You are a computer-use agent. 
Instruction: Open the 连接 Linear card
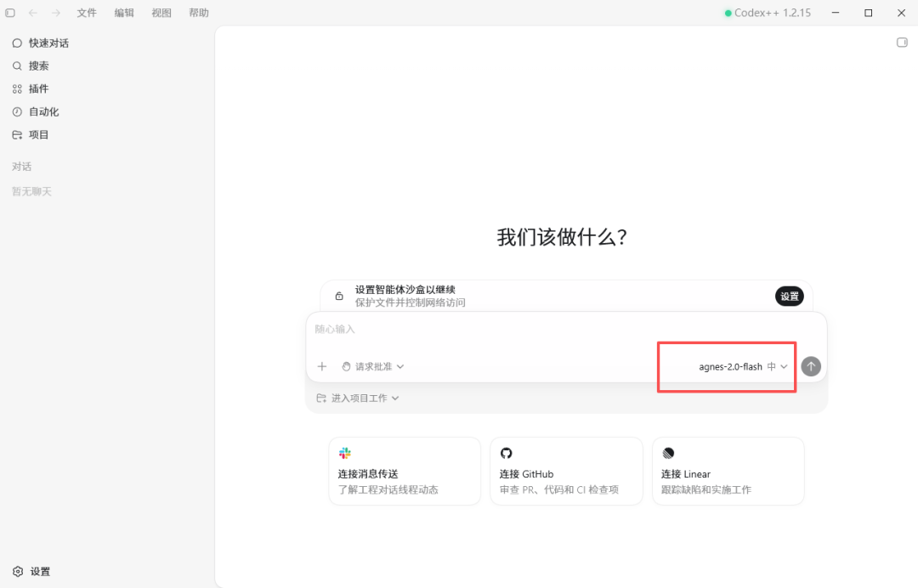728,471
